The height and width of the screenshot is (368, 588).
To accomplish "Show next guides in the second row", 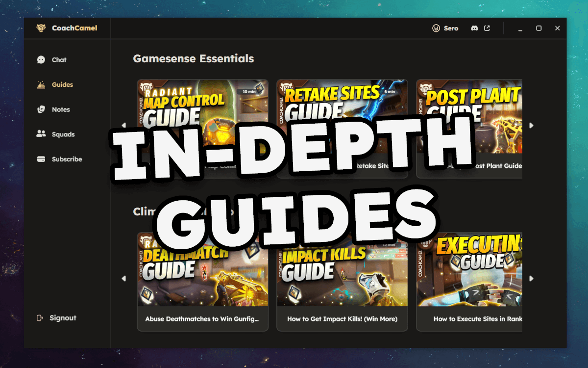I will tap(531, 278).
